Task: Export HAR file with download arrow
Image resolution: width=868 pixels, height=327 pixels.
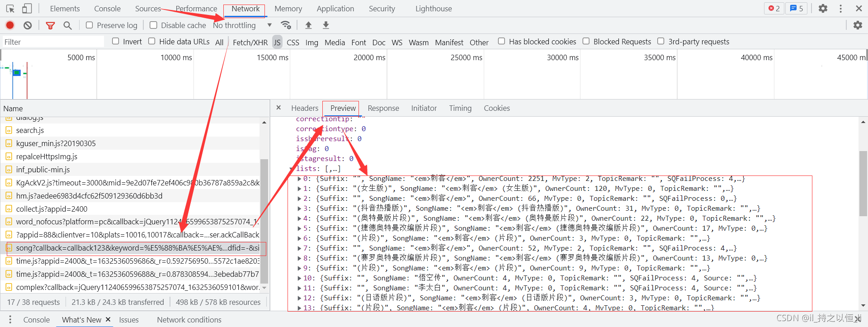Action: click(325, 25)
